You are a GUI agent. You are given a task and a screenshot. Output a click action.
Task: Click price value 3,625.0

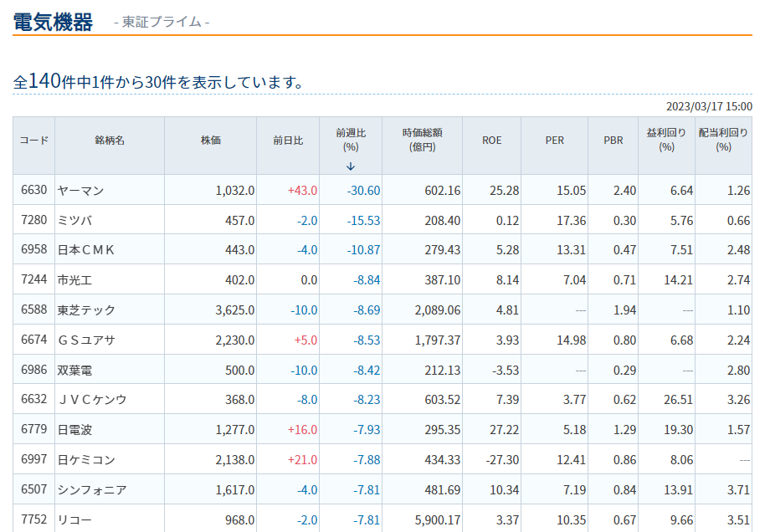[x=234, y=310]
